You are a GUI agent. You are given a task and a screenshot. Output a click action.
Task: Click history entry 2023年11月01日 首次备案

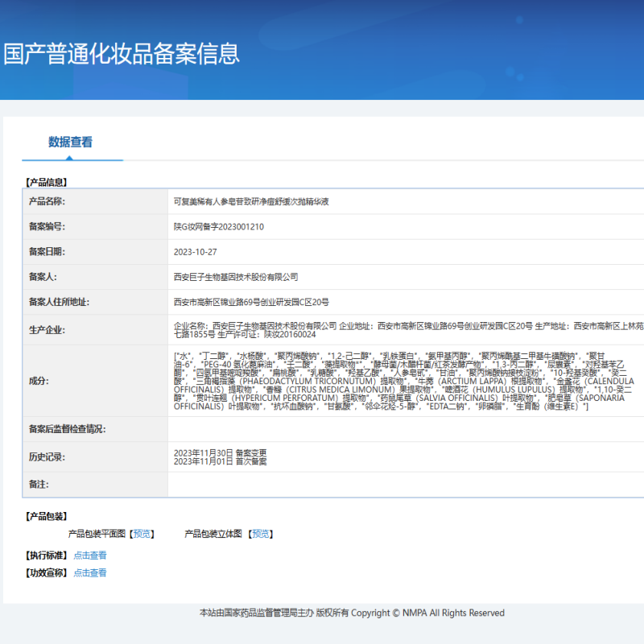coord(220,461)
